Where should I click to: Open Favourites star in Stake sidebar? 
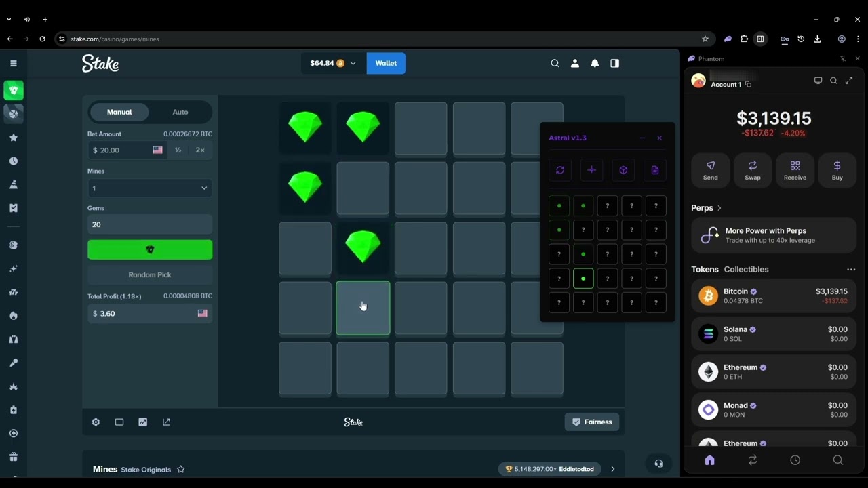point(14,138)
